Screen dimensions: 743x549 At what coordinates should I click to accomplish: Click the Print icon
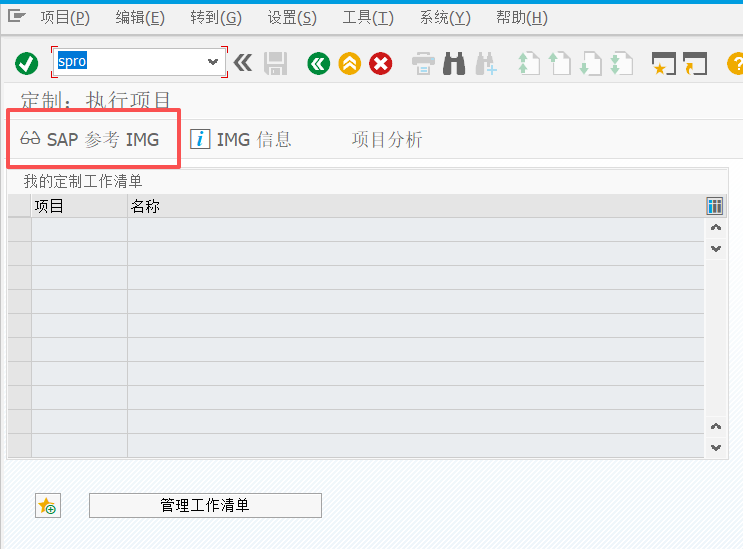pos(423,63)
